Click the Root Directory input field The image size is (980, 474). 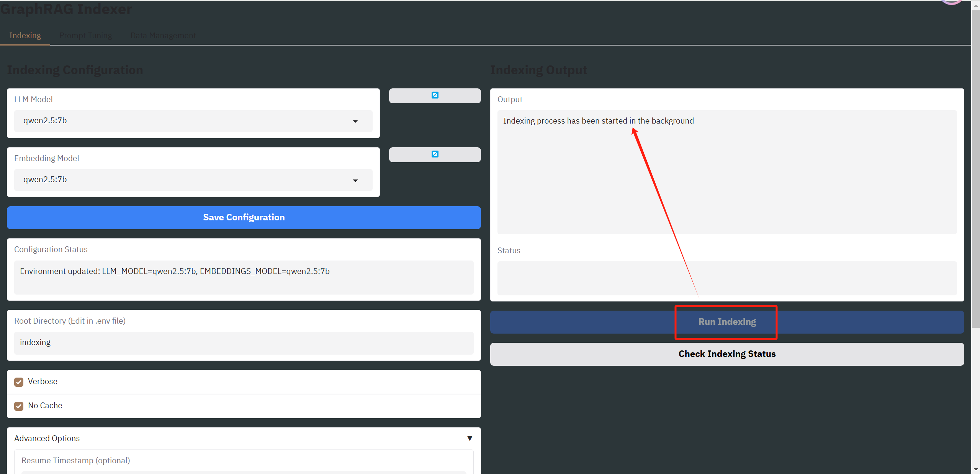point(244,343)
